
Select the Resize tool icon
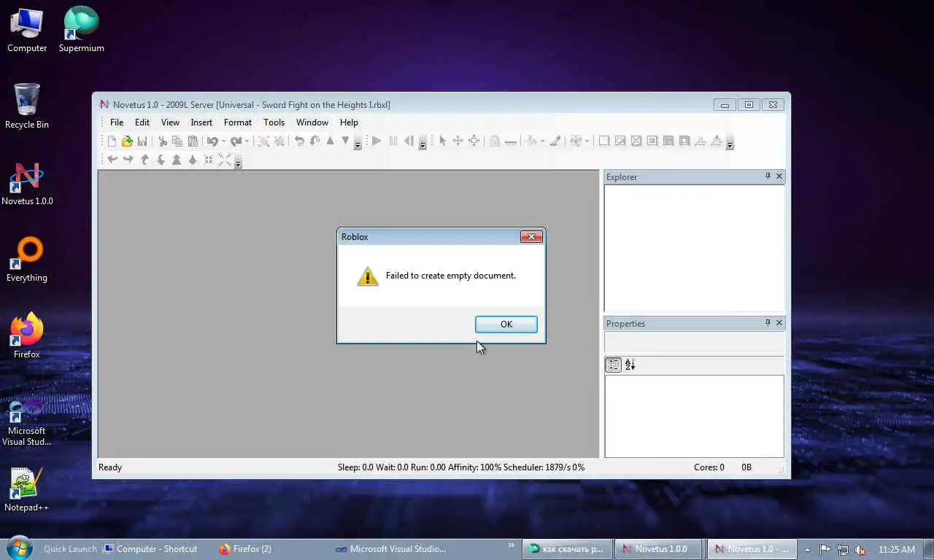point(474,141)
